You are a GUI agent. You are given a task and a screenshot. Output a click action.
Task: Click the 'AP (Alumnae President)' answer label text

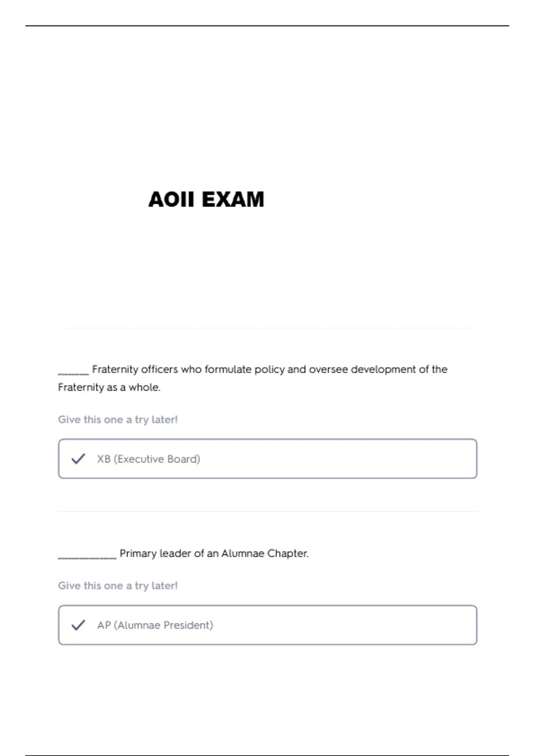pyautogui.click(x=155, y=625)
